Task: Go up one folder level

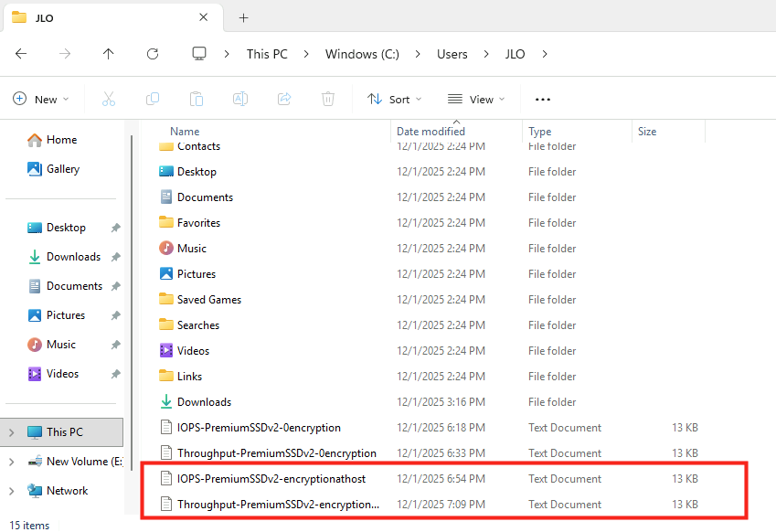Action: [x=109, y=54]
